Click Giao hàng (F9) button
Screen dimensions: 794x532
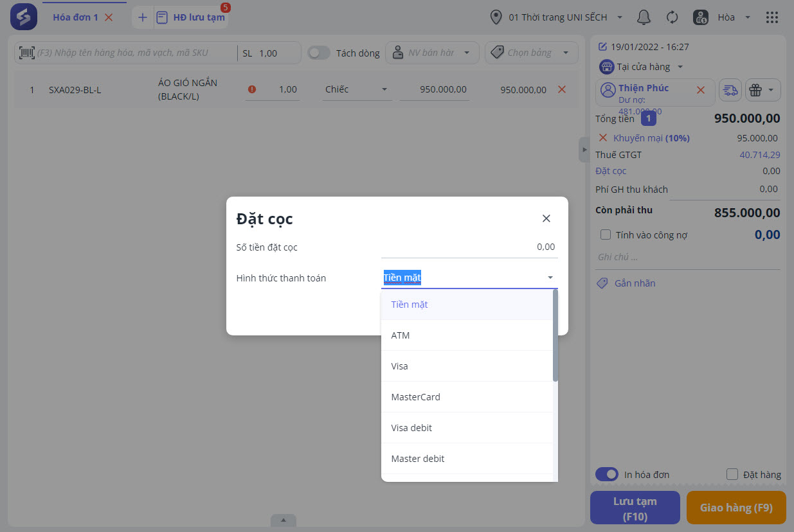(736, 508)
